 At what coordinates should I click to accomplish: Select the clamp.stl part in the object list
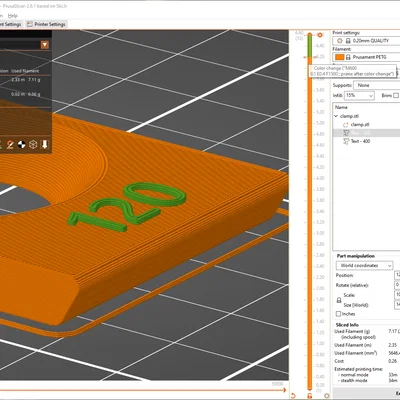tap(360, 125)
